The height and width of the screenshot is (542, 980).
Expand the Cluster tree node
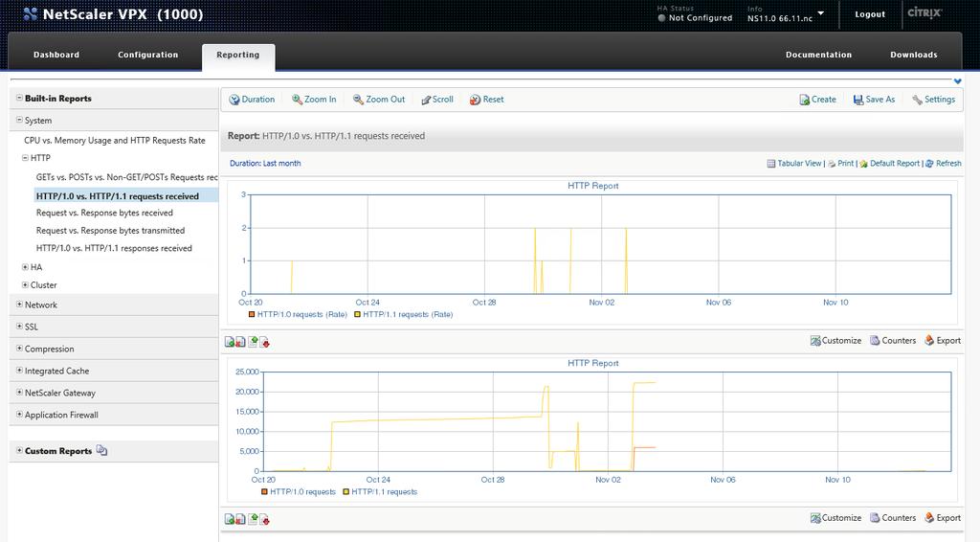tap(26, 284)
